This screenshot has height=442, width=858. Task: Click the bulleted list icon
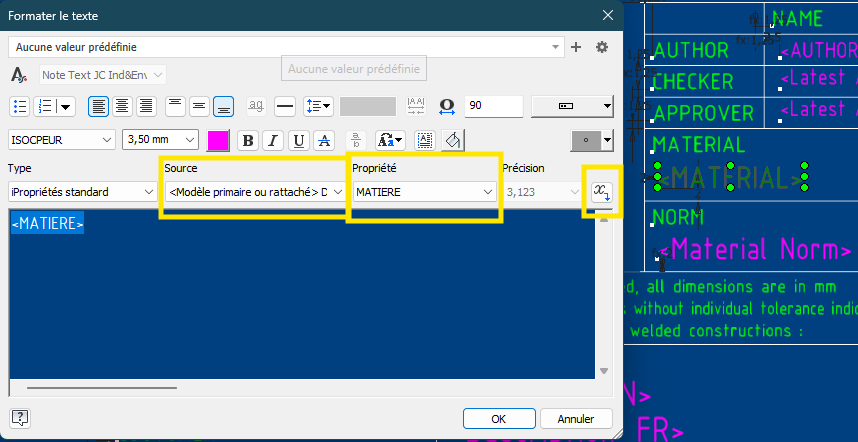coord(20,106)
